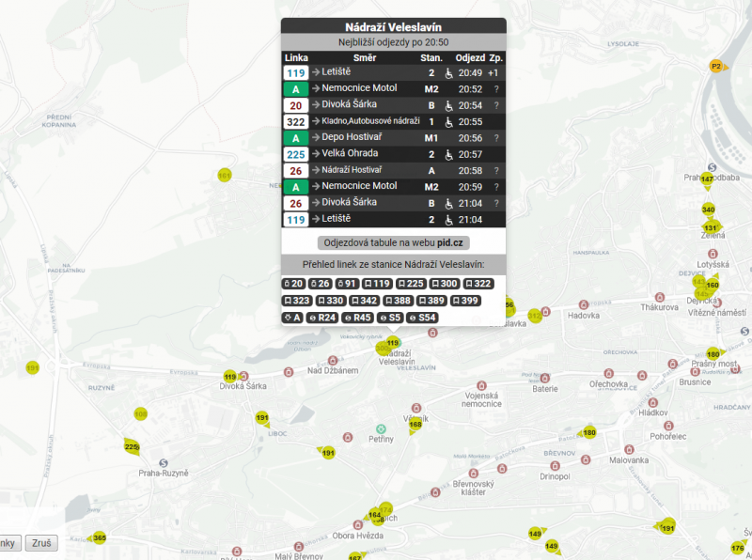Click vehicle marker 147 near Podbaba
Screen dimensions: 752x560
point(707,179)
